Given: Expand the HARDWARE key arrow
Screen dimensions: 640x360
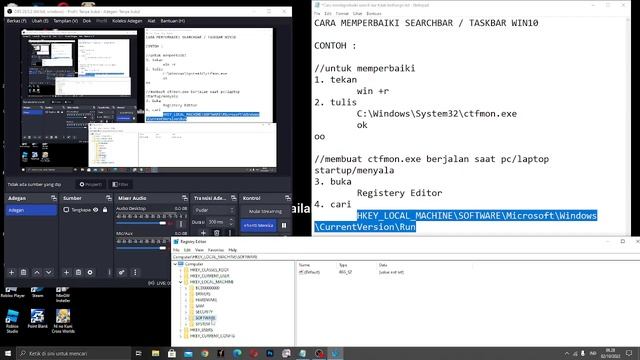Looking at the screenshot, I should [x=186, y=300].
